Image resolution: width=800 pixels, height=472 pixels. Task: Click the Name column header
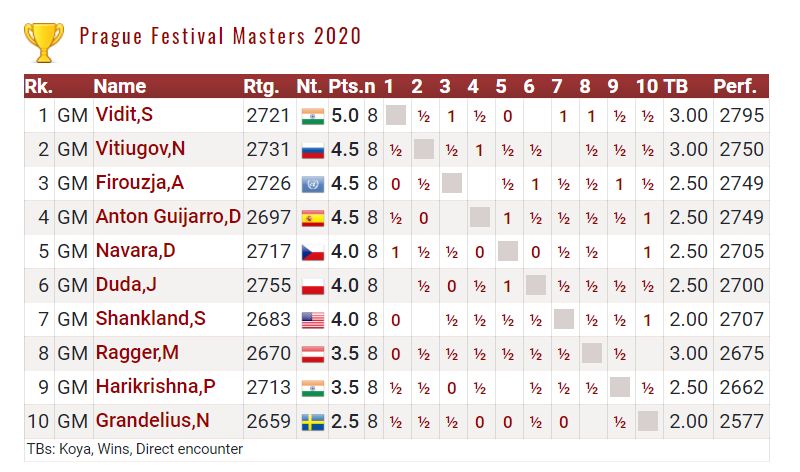pos(120,86)
